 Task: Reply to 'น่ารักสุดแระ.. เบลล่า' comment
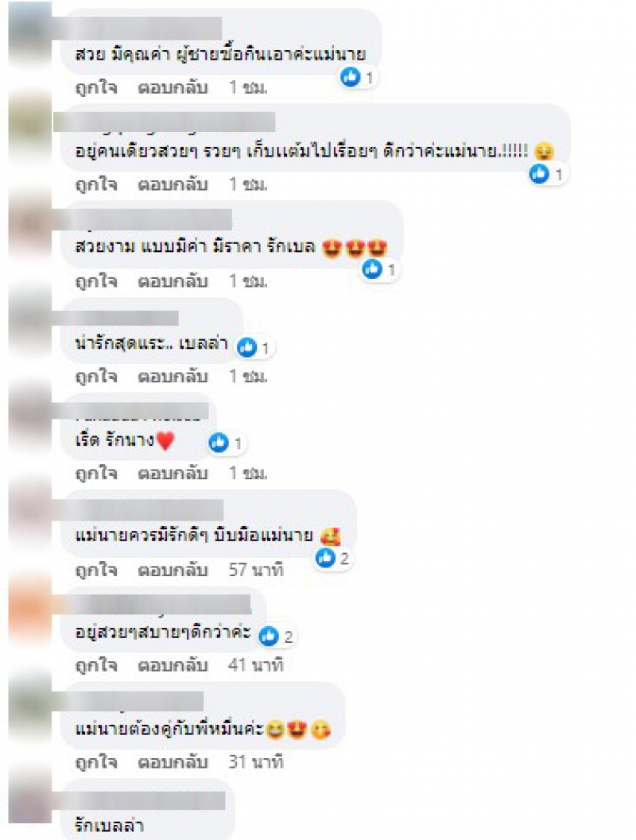tap(173, 377)
